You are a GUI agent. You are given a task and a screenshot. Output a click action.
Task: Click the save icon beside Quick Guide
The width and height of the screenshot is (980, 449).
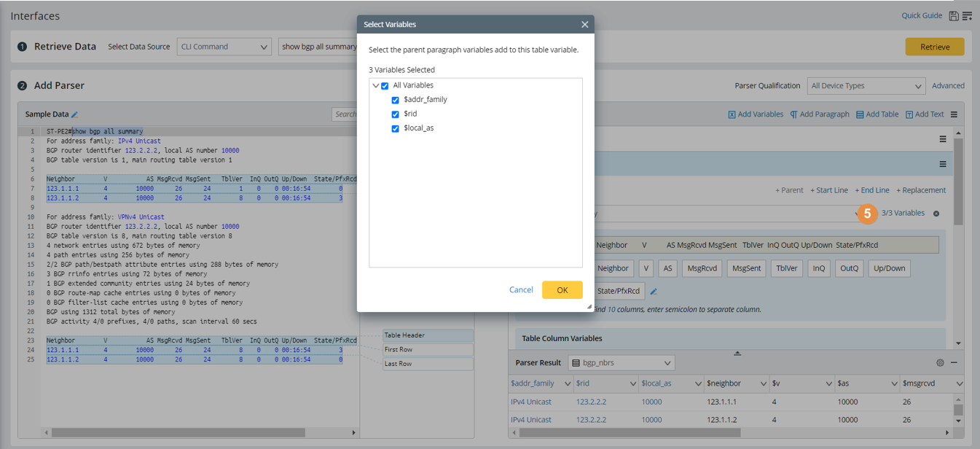pyautogui.click(x=954, y=16)
